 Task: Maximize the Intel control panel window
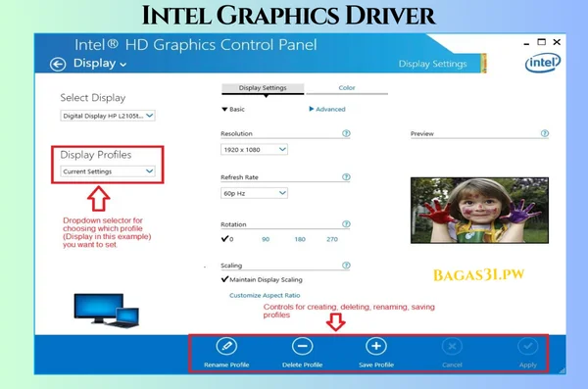coord(542,42)
